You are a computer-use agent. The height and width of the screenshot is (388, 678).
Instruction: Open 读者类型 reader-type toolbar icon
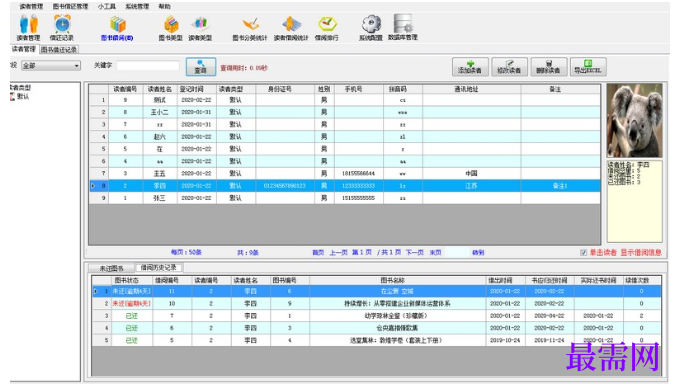click(200, 27)
